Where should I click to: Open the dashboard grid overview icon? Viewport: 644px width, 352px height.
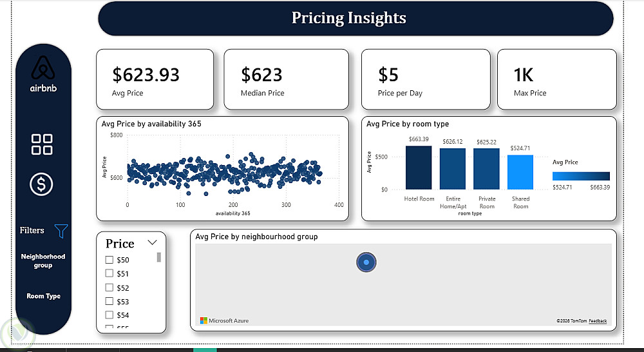pyautogui.click(x=43, y=144)
